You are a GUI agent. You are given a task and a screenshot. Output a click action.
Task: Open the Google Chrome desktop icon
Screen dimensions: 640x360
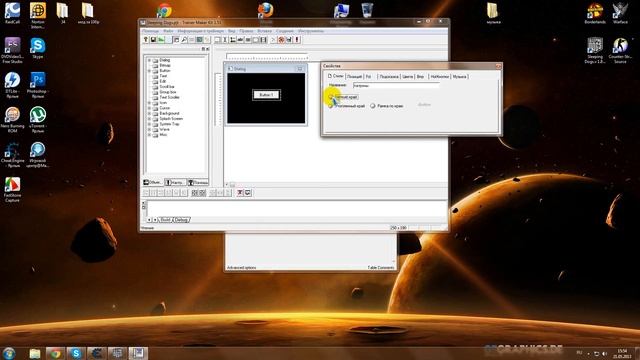tap(164, 10)
